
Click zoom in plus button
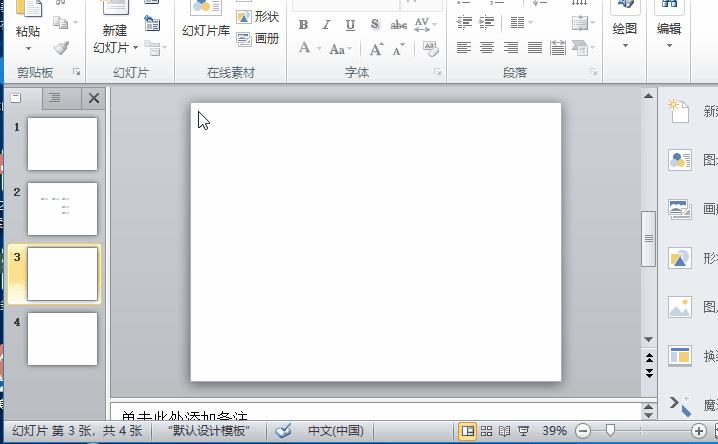pos(698,431)
